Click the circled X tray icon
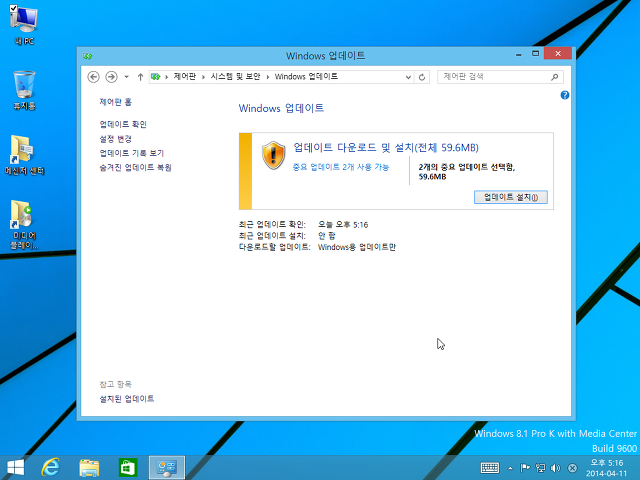Image resolution: width=640 pixels, height=480 pixels. tap(573, 468)
